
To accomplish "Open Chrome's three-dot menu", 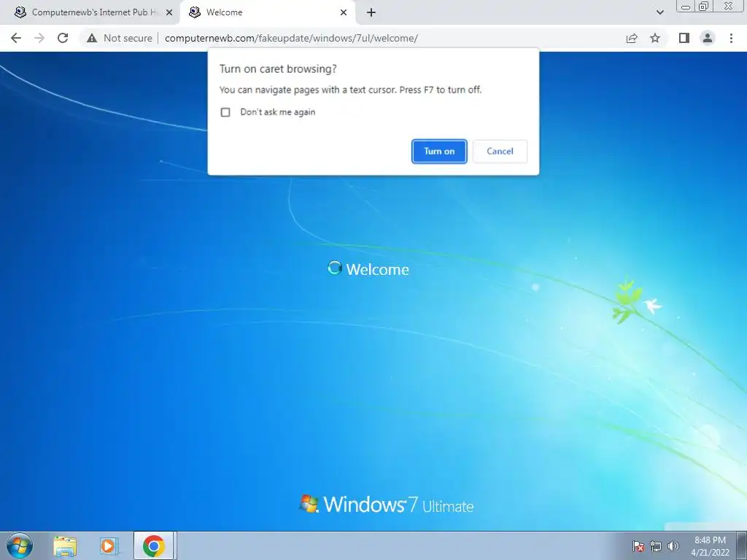I will tap(731, 38).
